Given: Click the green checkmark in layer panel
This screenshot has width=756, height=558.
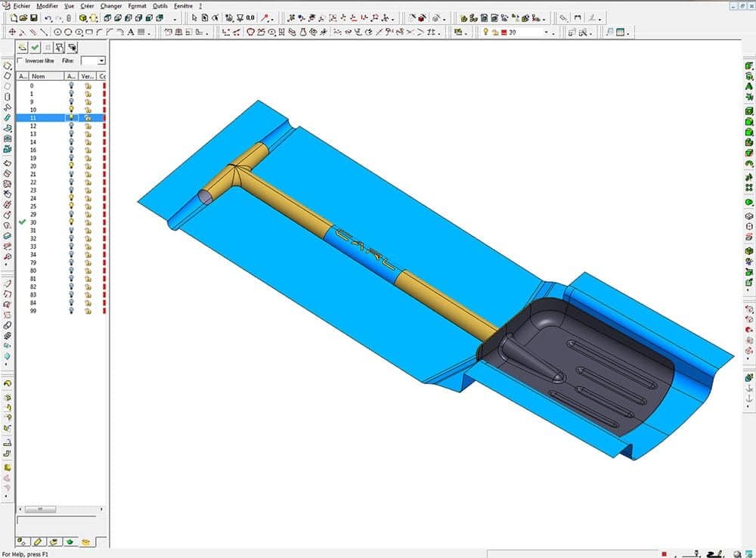Looking at the screenshot, I should coord(35,47).
